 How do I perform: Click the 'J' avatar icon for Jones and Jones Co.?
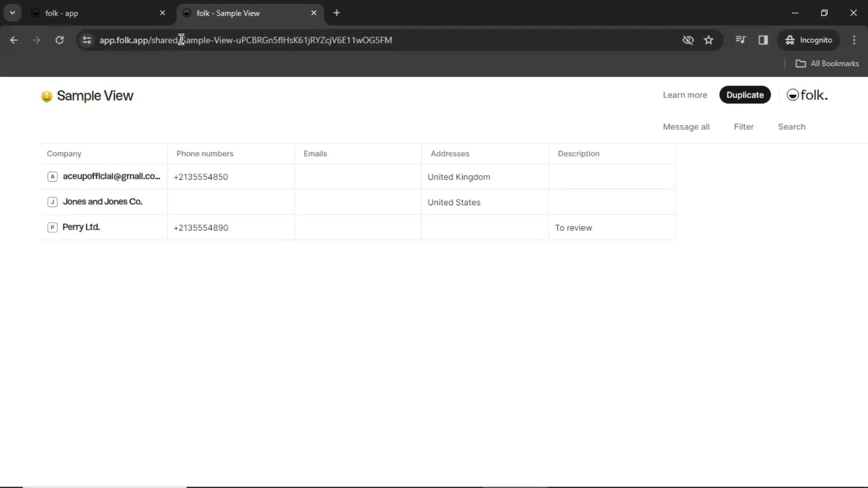pyautogui.click(x=52, y=202)
